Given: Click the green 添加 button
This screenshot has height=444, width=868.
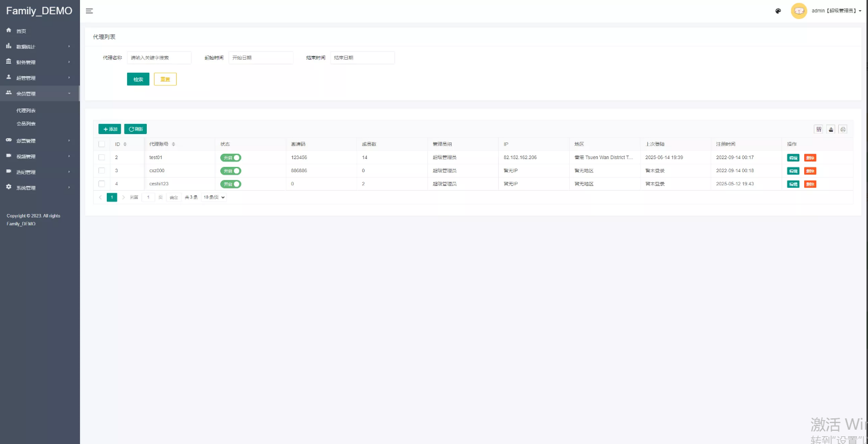Looking at the screenshot, I should 110,129.
